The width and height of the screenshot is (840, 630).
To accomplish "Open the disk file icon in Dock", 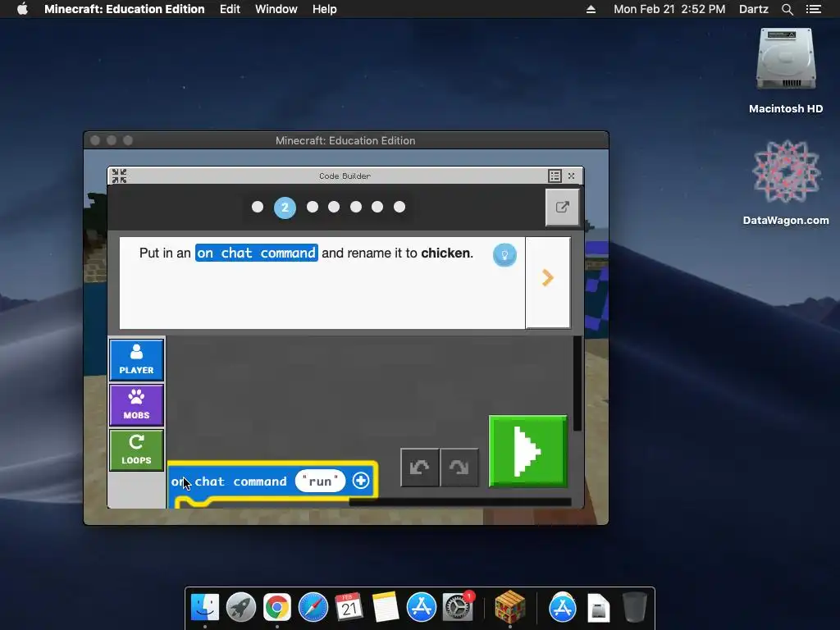I will (x=598, y=608).
